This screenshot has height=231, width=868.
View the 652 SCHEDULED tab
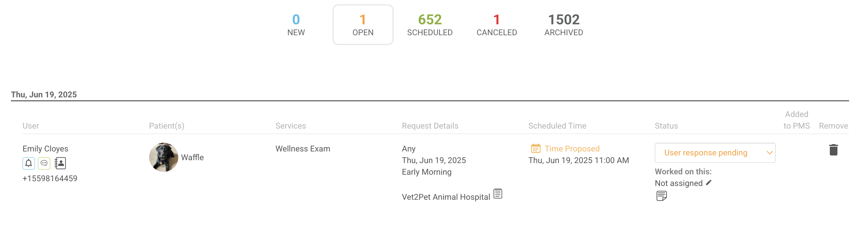430,25
